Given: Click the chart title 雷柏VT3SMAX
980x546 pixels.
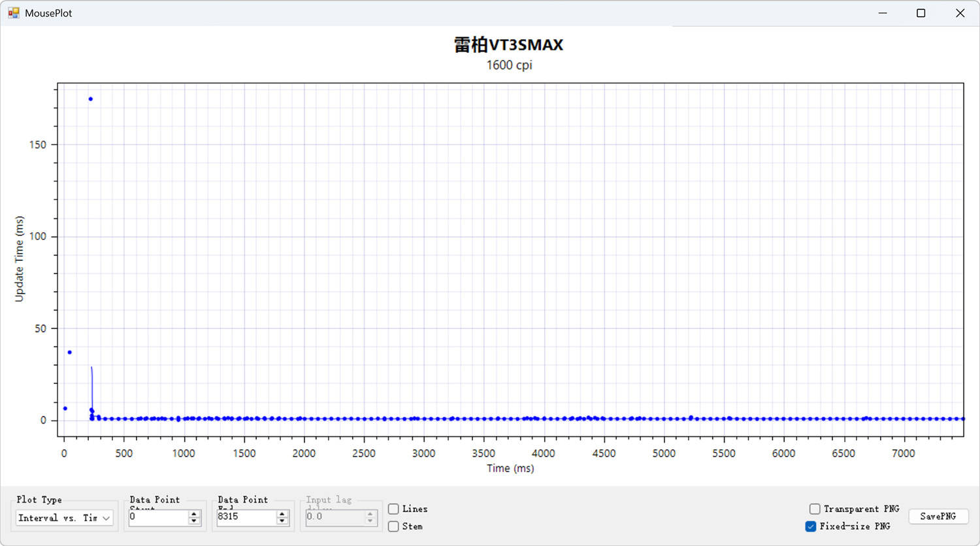Looking at the screenshot, I should tap(508, 45).
